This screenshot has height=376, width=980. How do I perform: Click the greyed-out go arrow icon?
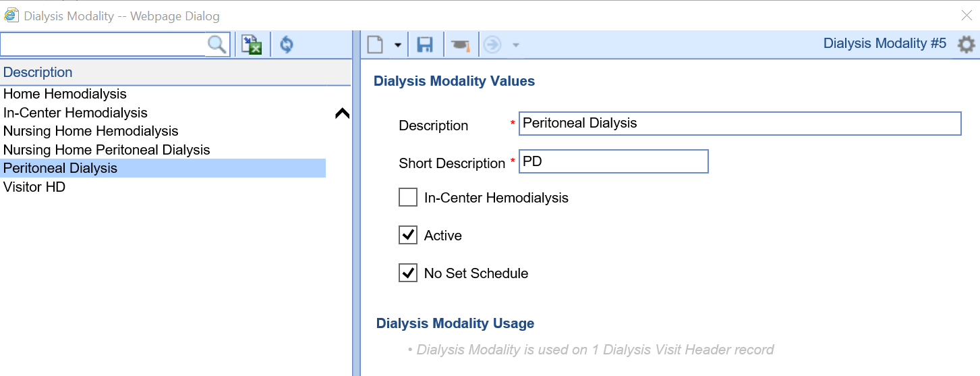pos(492,45)
